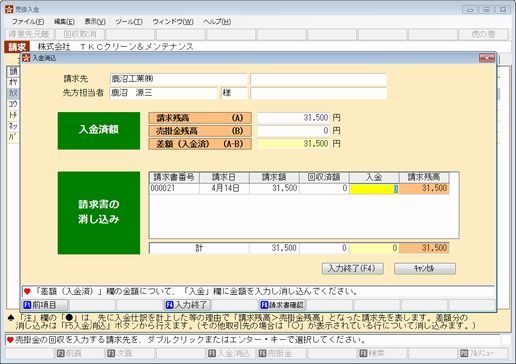The image size is (516, 364).
Task: Click F3 次頁 in the main window
Action: click(130, 353)
